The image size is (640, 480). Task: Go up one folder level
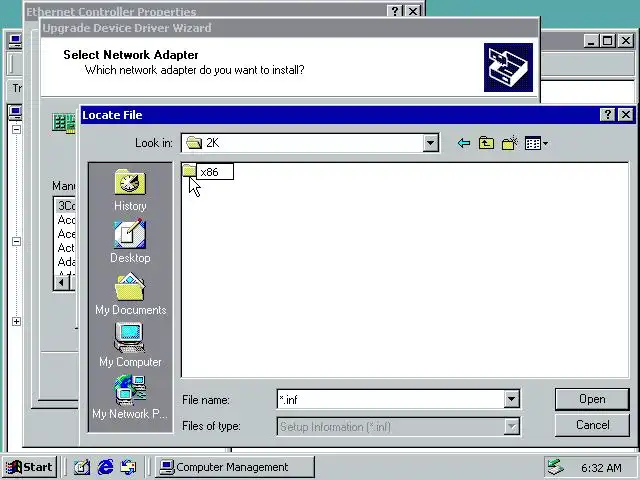(x=486, y=143)
